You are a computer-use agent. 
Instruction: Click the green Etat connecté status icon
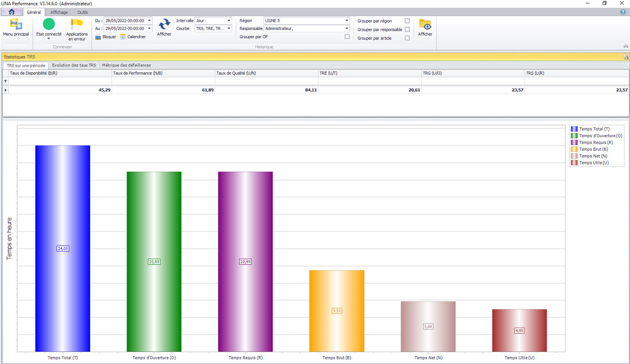click(49, 24)
